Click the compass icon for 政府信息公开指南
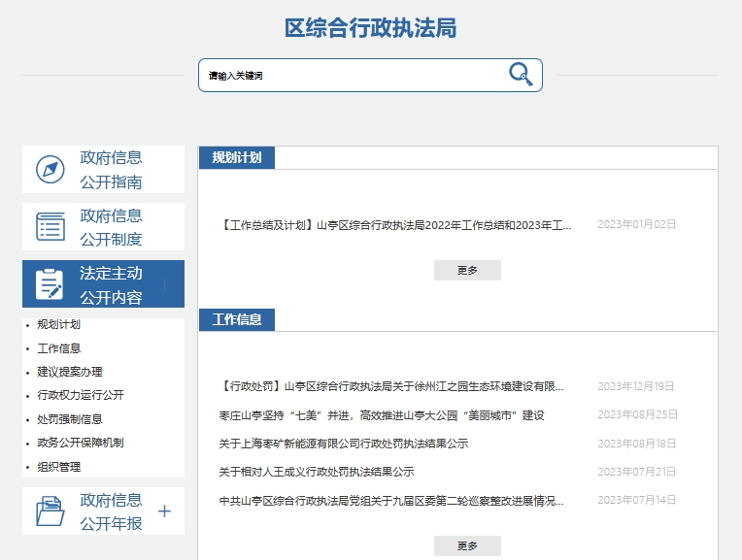The image size is (742, 560). click(x=51, y=169)
